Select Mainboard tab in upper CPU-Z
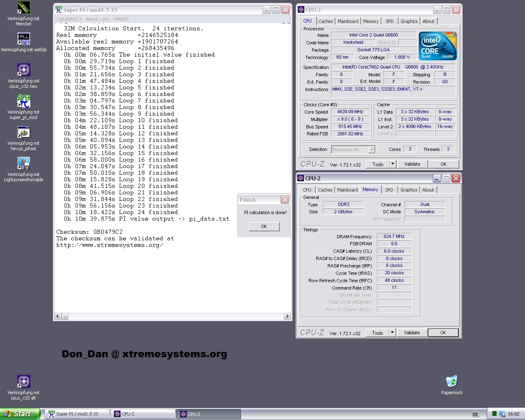Viewport: 525px width, 420px height. (x=348, y=21)
